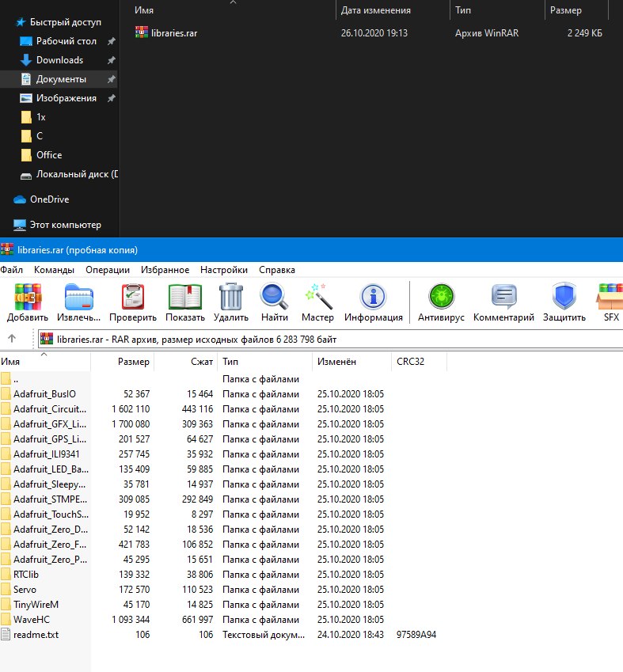Click the Office folder icon in sidebar

25,155
